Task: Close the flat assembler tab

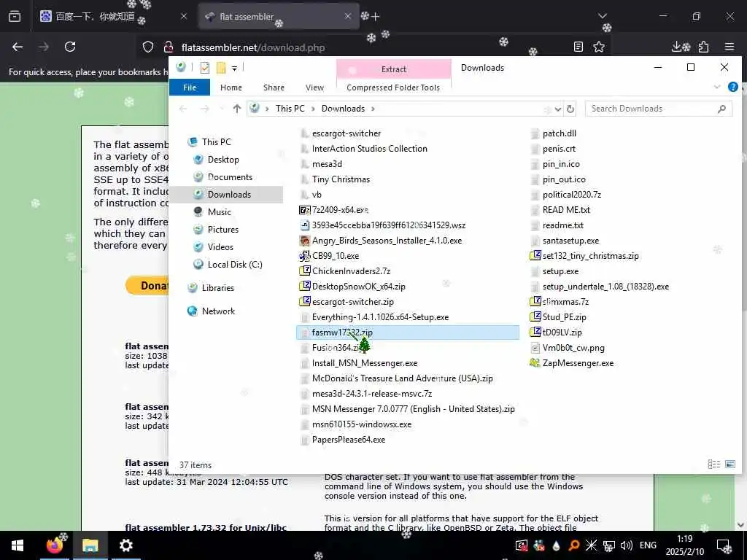Action: (x=348, y=16)
